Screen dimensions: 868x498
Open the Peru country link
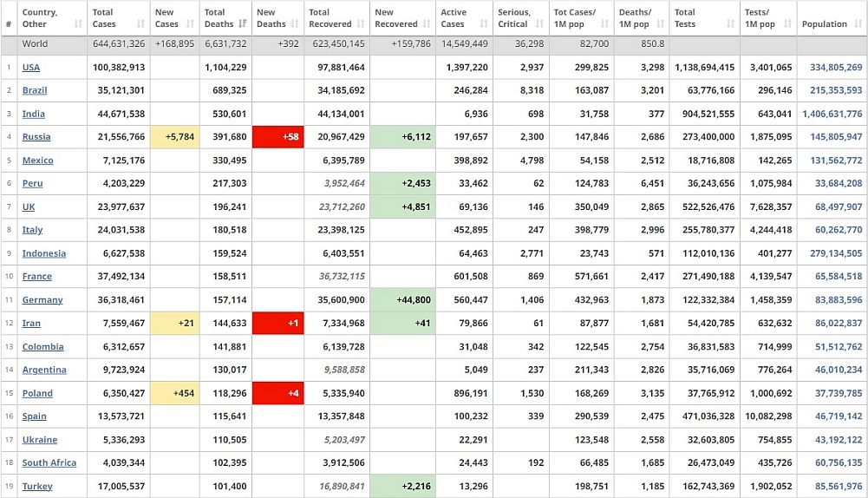32,183
